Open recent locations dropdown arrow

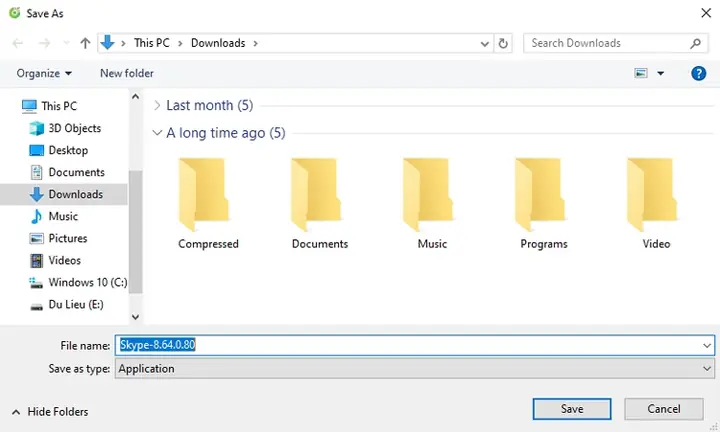66,43
